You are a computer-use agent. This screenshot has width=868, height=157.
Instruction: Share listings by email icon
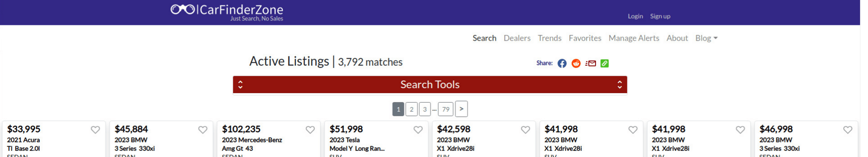[x=590, y=63]
